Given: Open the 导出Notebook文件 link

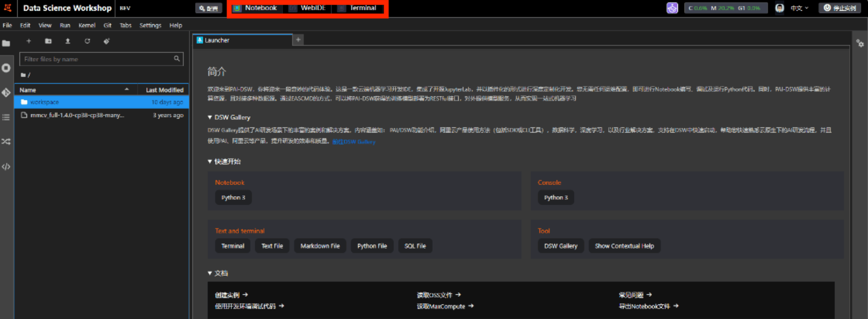Looking at the screenshot, I should (649, 306).
